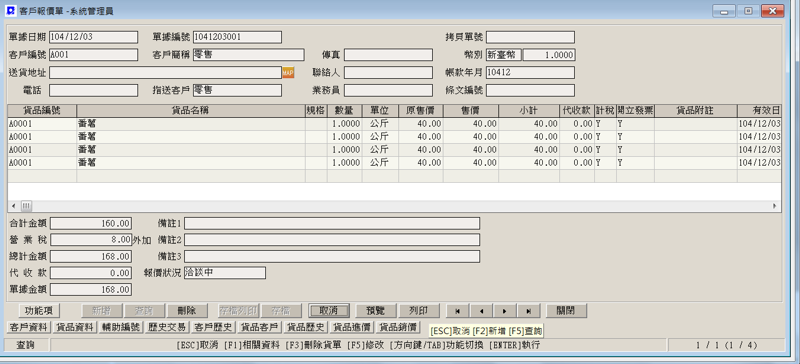This screenshot has height=364, width=800.
Task: Click the 送貨地址 delivery address field
Action: click(165, 72)
